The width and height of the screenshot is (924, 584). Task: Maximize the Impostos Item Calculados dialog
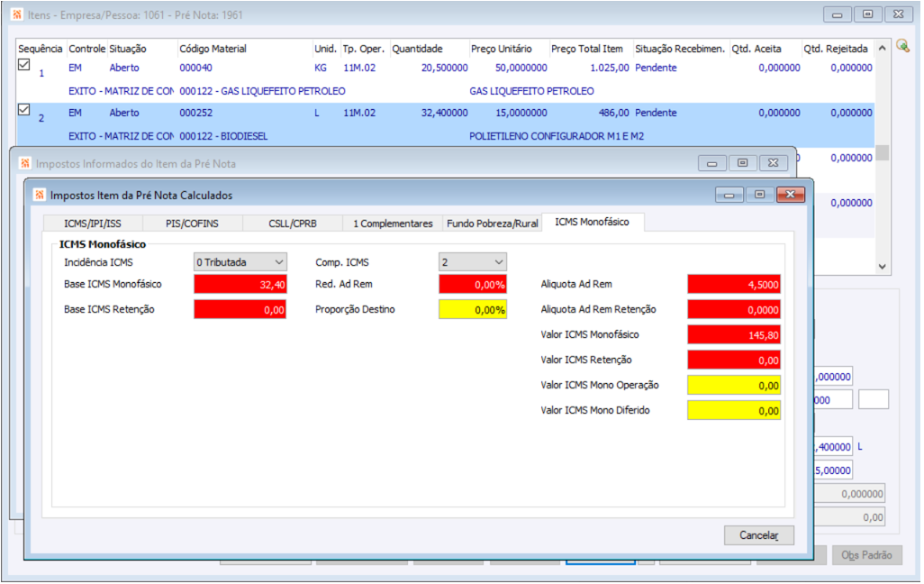pos(759,194)
